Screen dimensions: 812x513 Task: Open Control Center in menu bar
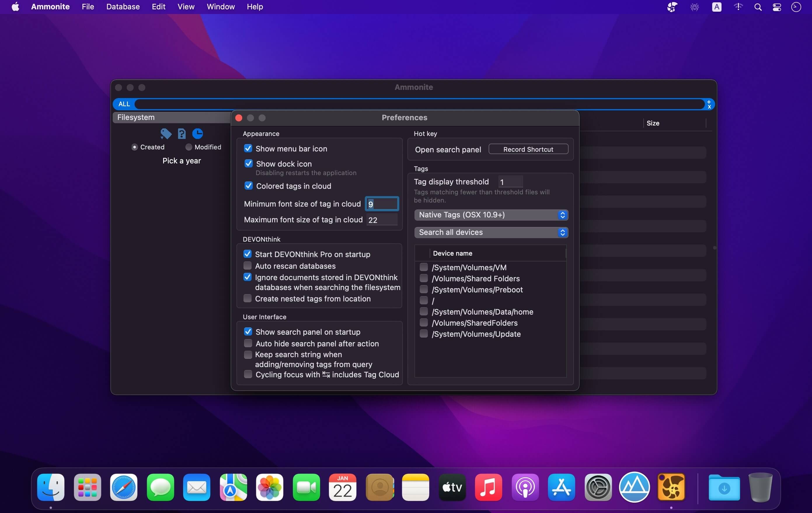coord(777,7)
